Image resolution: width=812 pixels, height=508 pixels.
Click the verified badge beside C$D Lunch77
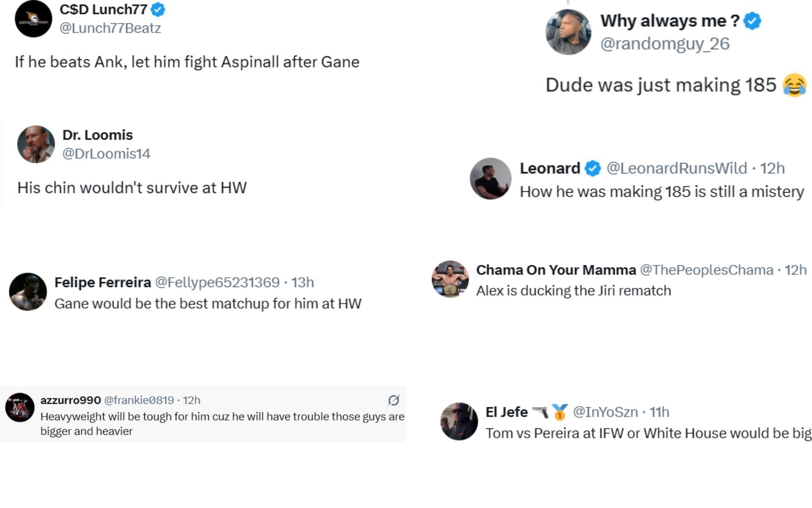point(158,9)
